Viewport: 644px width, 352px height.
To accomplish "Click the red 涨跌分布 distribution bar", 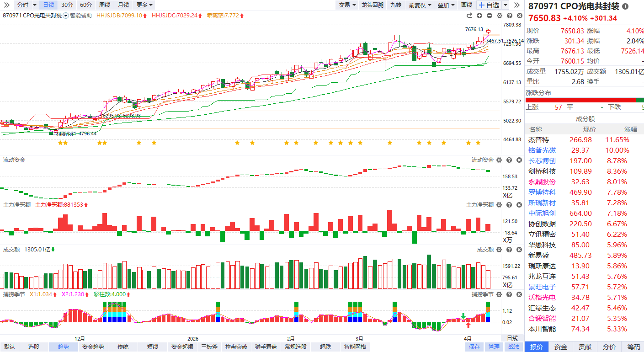I will click(580, 100).
